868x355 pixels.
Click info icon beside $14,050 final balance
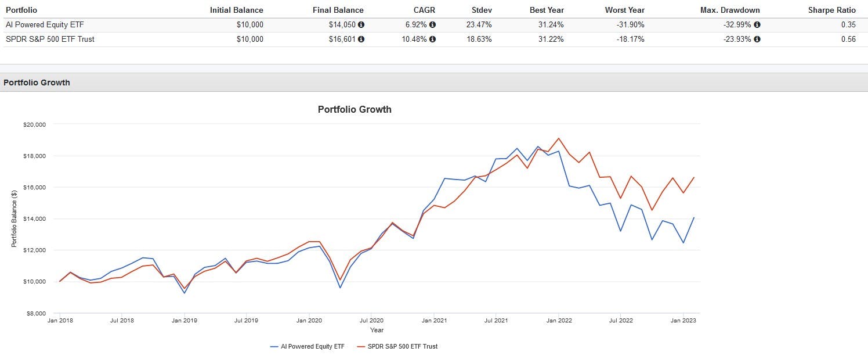coord(361,25)
